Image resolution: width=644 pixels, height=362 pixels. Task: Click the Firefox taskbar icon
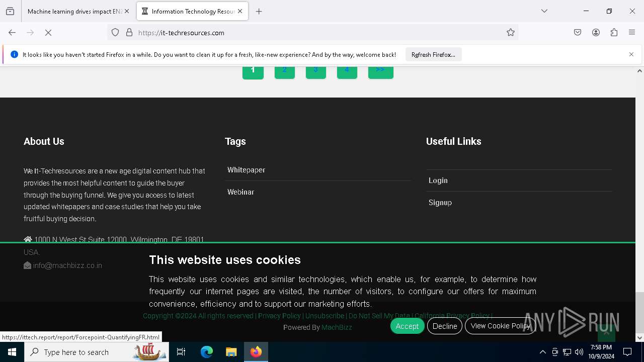pos(256,352)
